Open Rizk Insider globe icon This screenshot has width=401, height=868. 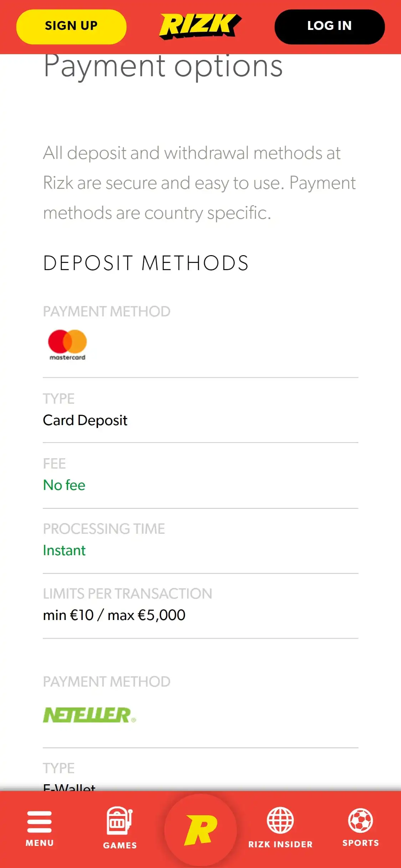click(x=280, y=820)
